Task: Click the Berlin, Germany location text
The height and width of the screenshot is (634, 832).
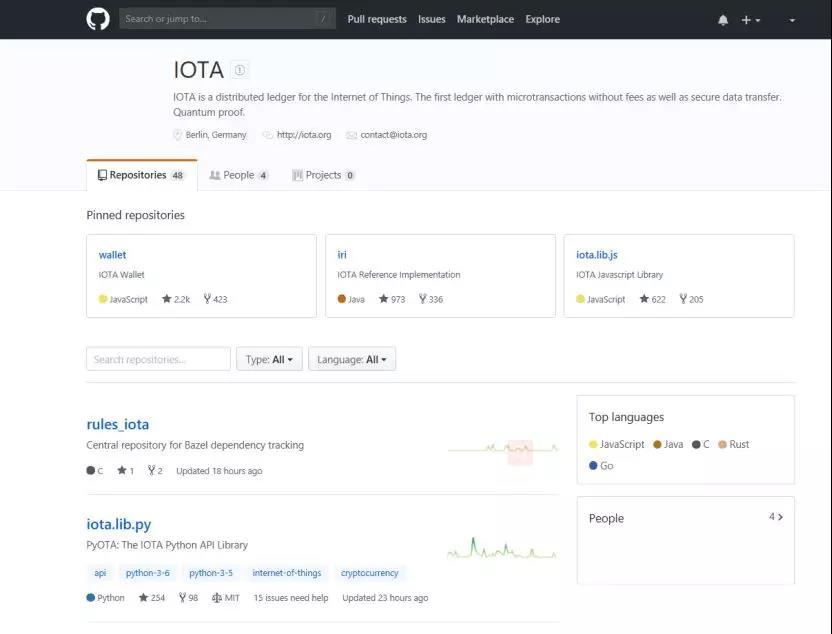Action: click(216, 135)
